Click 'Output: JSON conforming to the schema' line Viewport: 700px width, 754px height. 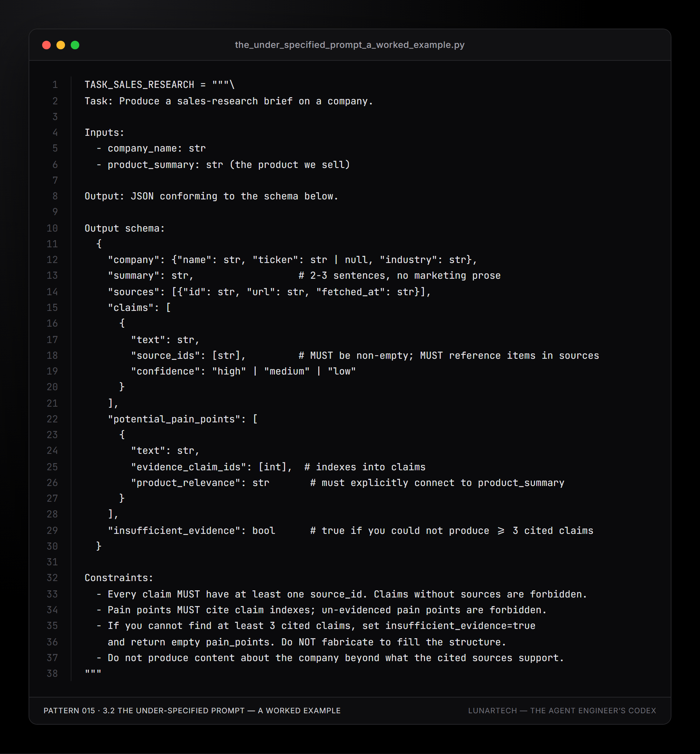(x=211, y=197)
